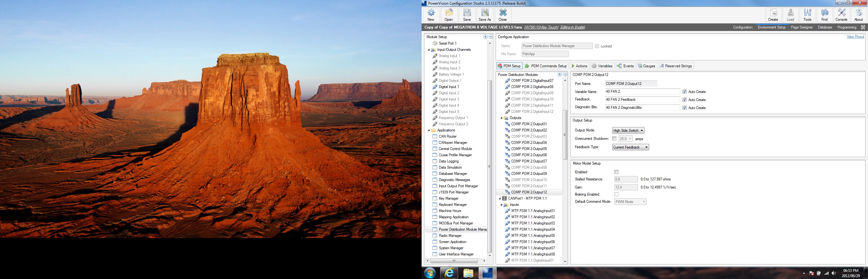
Task: Click HV700 (10-Key Touch) link
Action: [x=541, y=27]
